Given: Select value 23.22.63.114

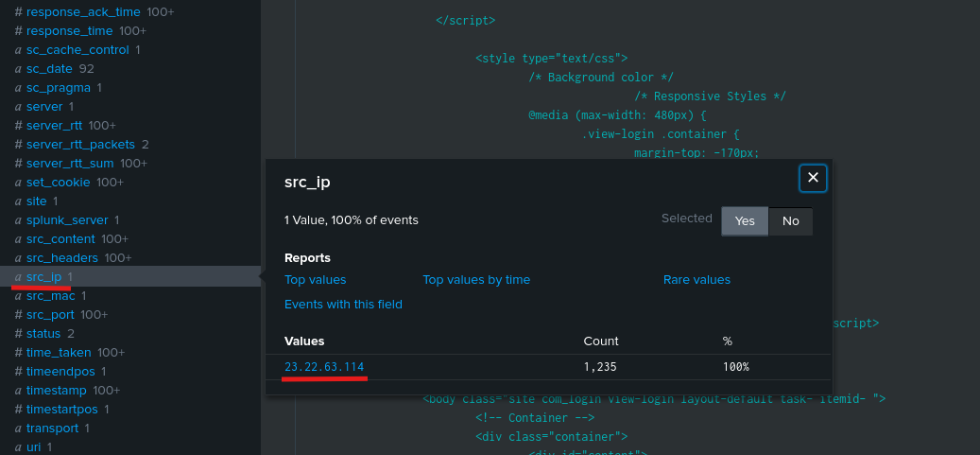Looking at the screenshot, I should pos(324,367).
